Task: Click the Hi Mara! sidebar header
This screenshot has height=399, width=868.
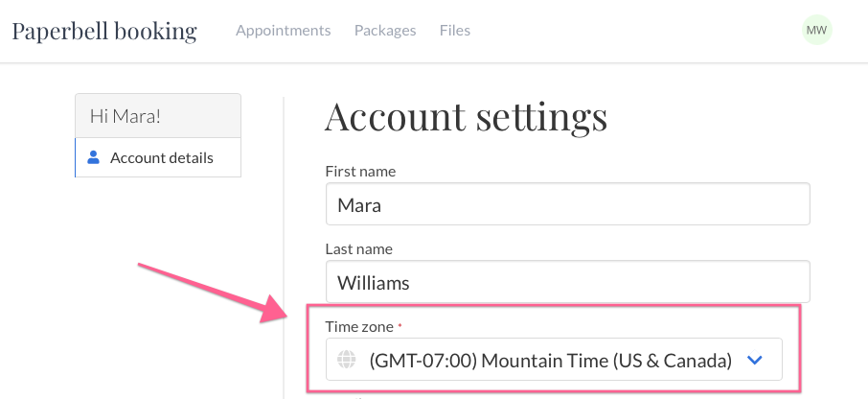Action: [158, 116]
